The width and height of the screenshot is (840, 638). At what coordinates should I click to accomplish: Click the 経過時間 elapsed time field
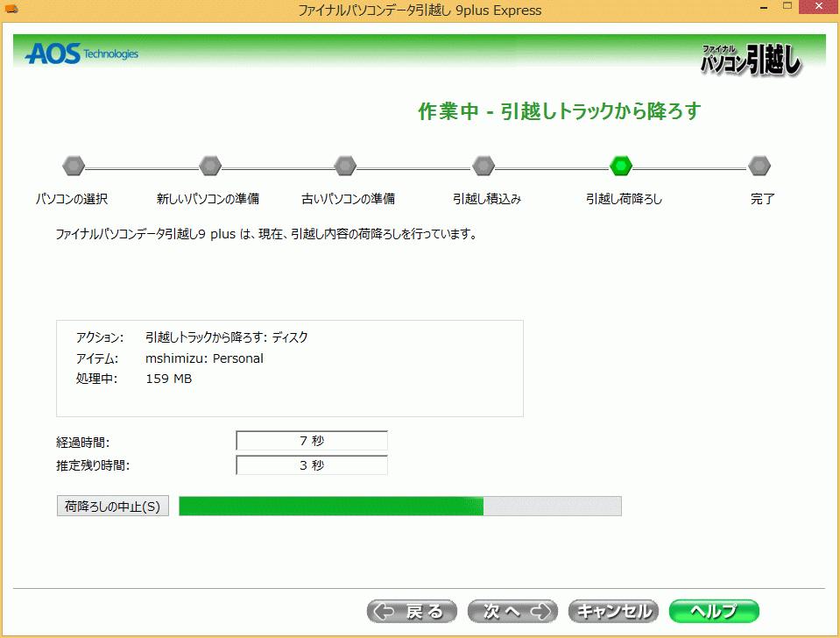click(x=312, y=441)
